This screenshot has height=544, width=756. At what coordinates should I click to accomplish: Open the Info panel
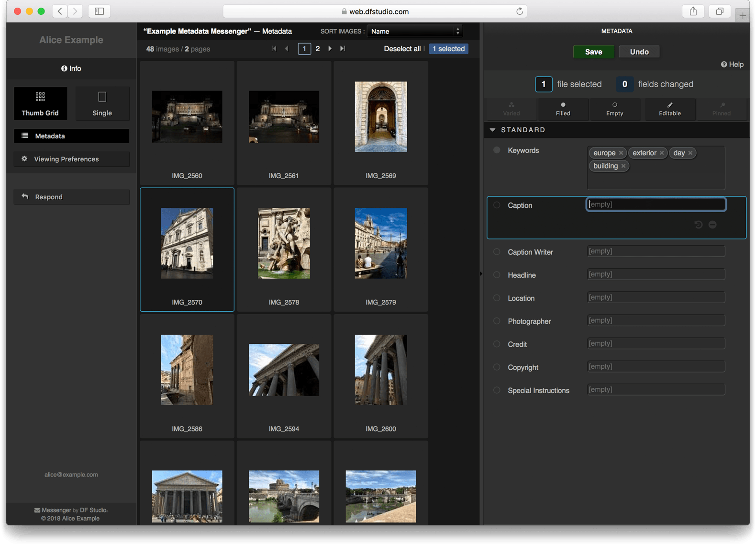(71, 68)
